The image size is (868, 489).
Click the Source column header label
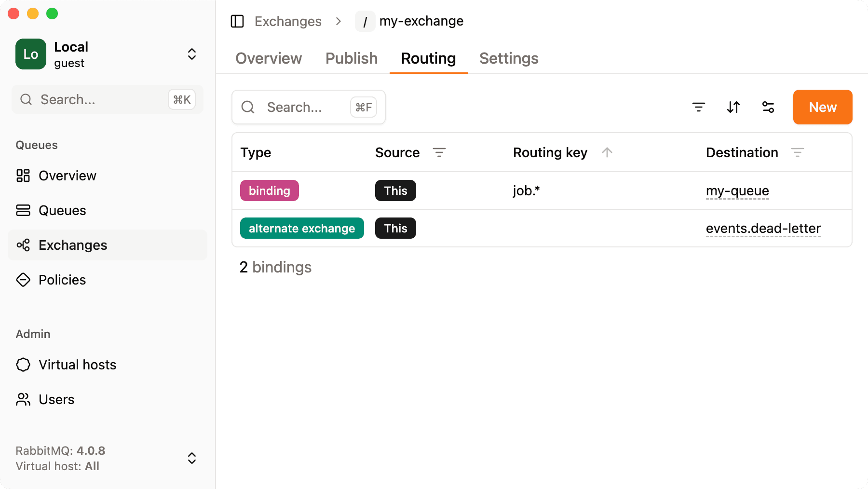point(397,152)
